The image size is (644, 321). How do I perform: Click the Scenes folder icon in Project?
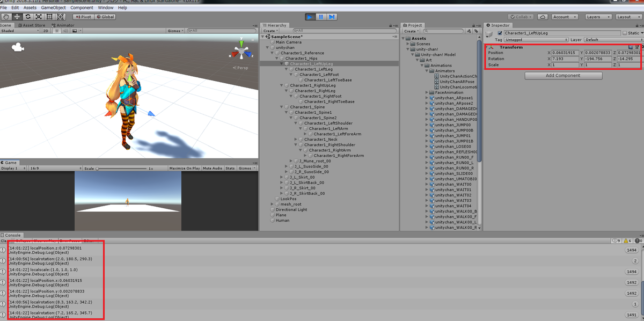pos(414,44)
